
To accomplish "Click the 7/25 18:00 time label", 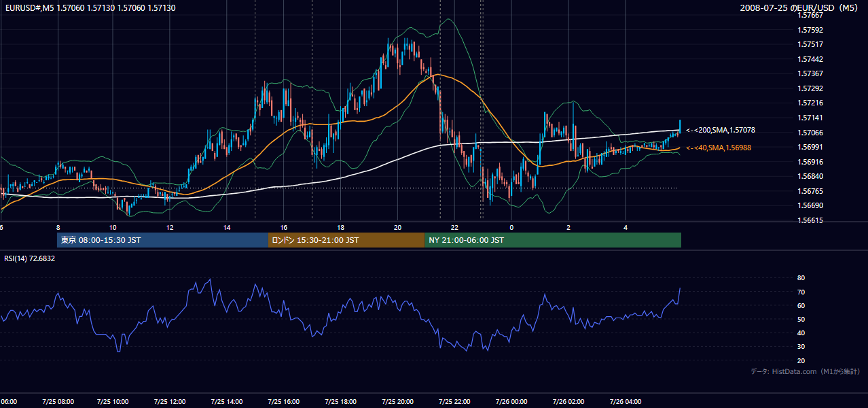I will [340, 401].
